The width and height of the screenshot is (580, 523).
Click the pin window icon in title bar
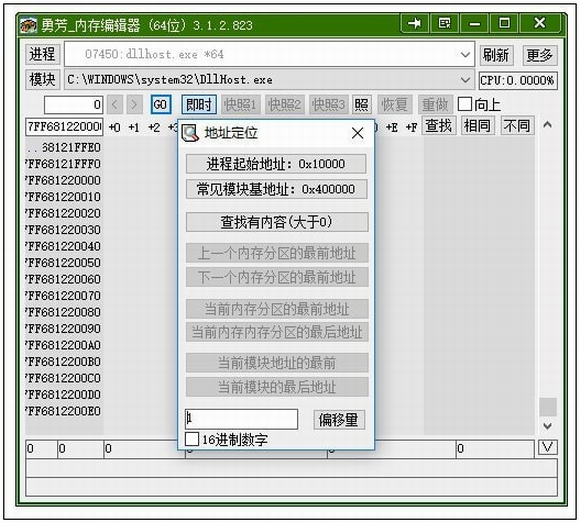tap(415, 23)
